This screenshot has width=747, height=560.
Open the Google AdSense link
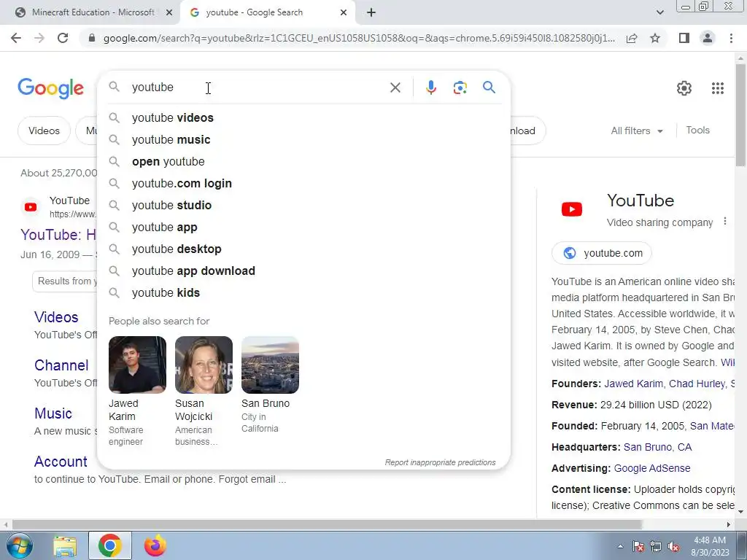[651, 468]
